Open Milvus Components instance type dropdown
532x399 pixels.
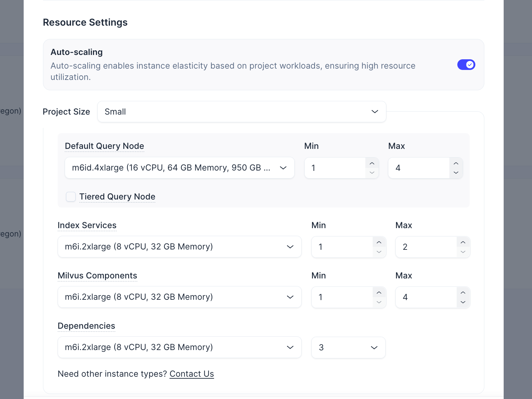point(179,297)
